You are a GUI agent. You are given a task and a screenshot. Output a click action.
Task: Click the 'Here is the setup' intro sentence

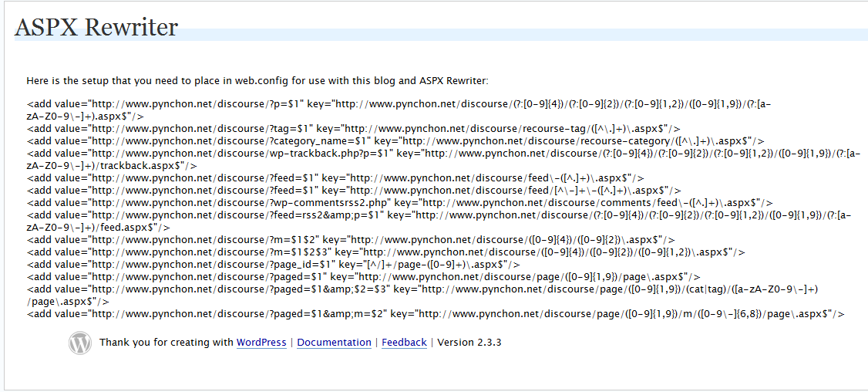pyautogui.click(x=257, y=81)
